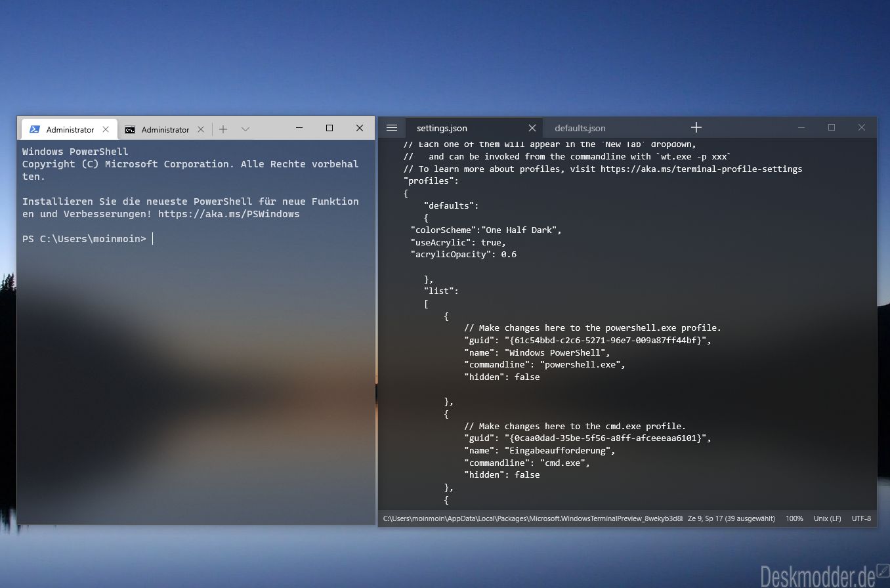Minimize the text editor window
The width and height of the screenshot is (890, 588).
(801, 127)
